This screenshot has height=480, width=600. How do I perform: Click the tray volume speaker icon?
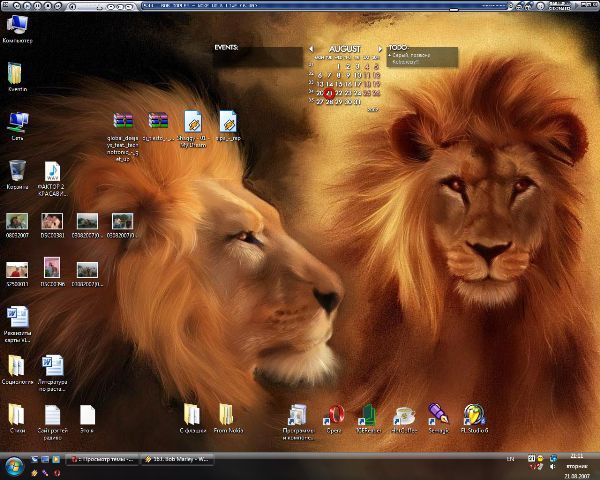552,467
